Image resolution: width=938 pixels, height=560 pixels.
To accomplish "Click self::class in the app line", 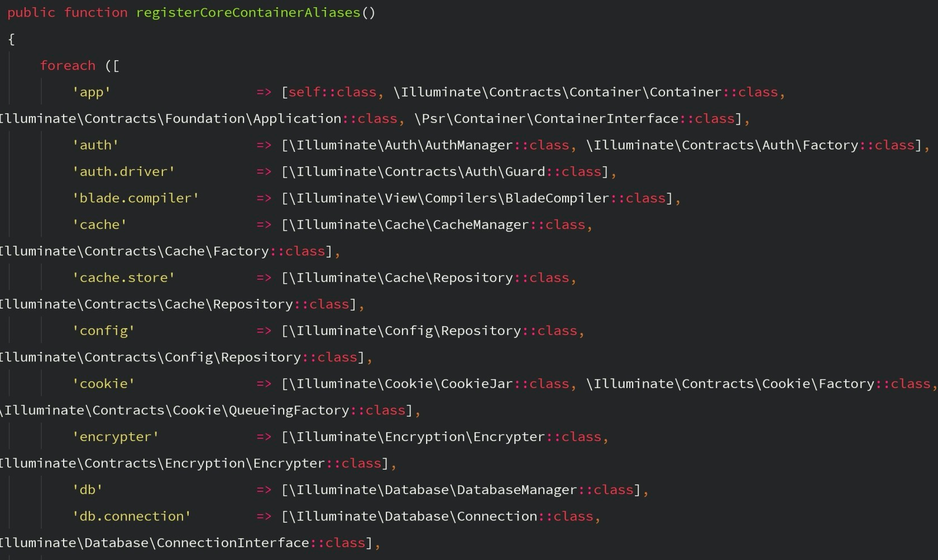I will (x=333, y=92).
